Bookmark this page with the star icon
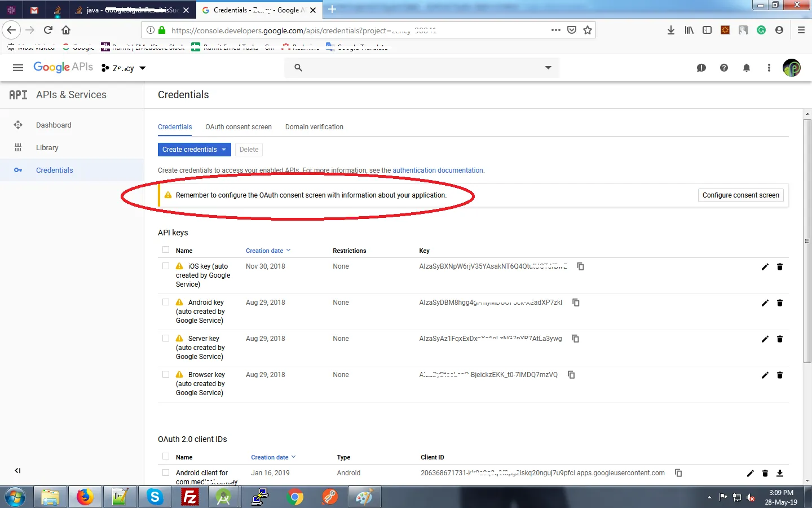The height and width of the screenshot is (508, 812). tap(588, 30)
